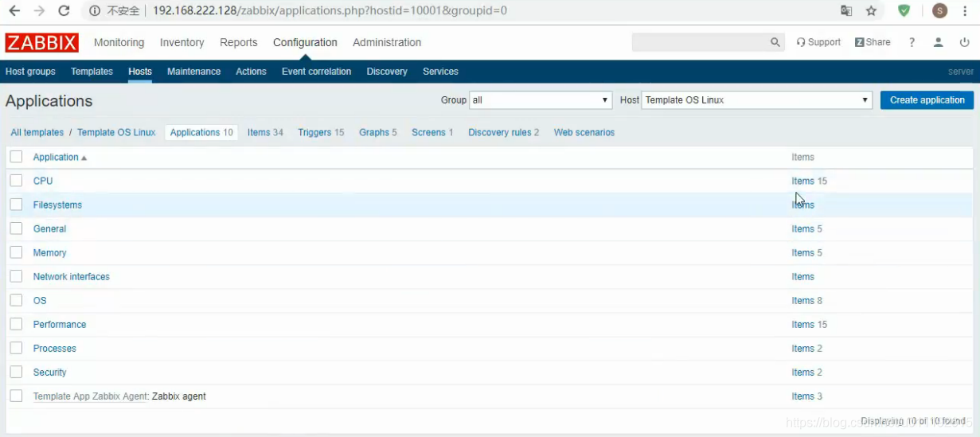The height and width of the screenshot is (437, 980).
Task: Check the OS application checkbox
Action: click(x=16, y=300)
